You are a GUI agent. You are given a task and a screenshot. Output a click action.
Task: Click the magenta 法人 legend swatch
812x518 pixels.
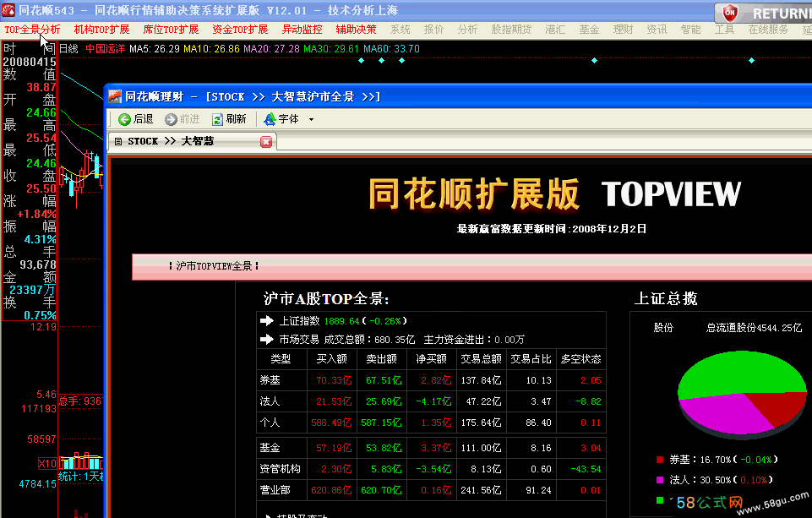[x=660, y=480]
